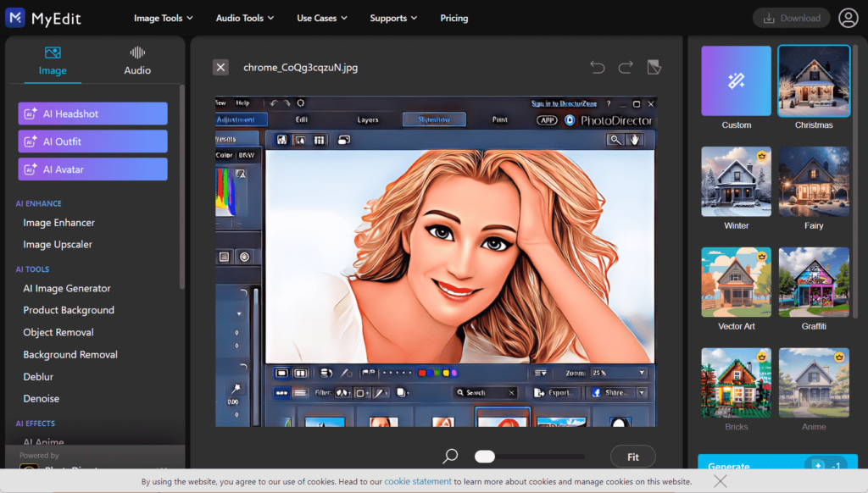Click the AI Avatar button
Image resolution: width=868 pixels, height=493 pixels.
point(92,169)
